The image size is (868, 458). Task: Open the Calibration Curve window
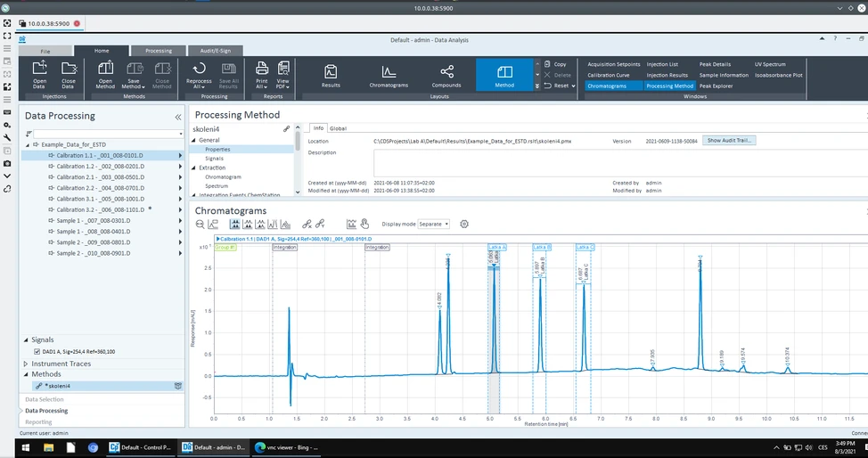tap(608, 75)
